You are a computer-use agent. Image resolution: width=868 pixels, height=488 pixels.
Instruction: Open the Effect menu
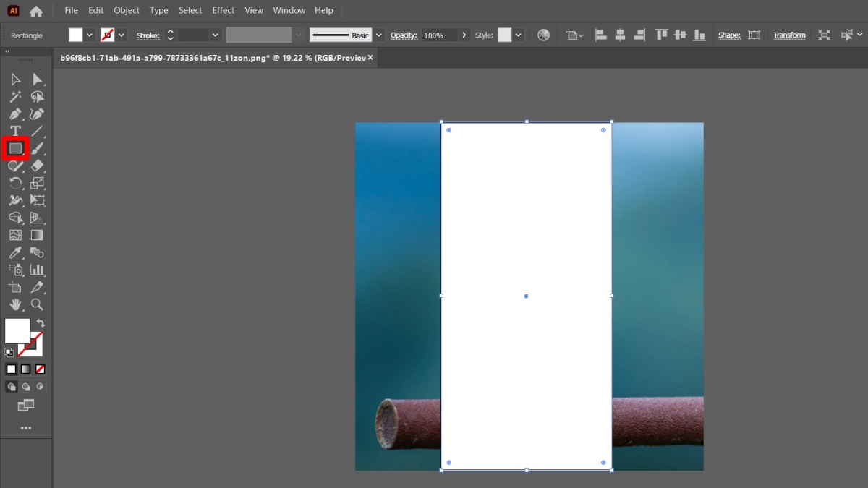(224, 10)
